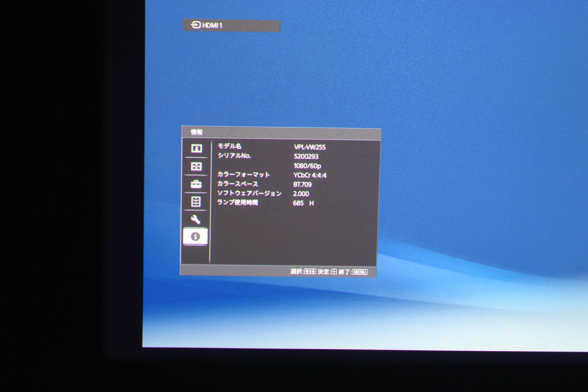588x392 pixels.
Task: Click the up arrow select indicator
Action: click(307, 272)
